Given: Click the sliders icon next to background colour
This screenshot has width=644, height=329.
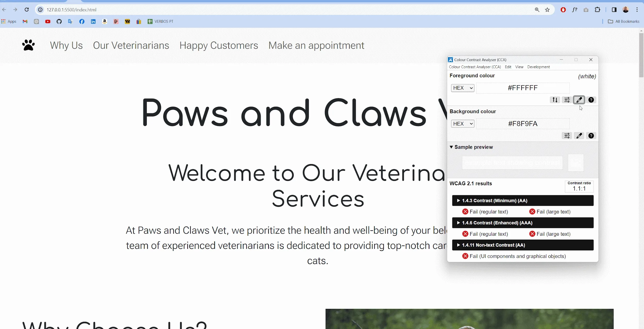Looking at the screenshot, I should (567, 136).
